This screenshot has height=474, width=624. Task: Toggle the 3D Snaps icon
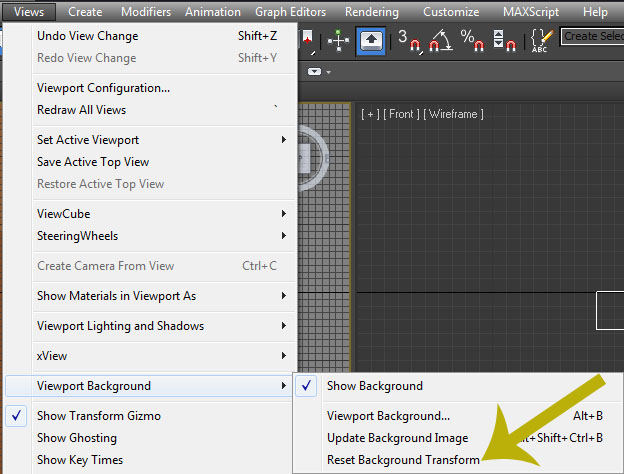[x=410, y=40]
